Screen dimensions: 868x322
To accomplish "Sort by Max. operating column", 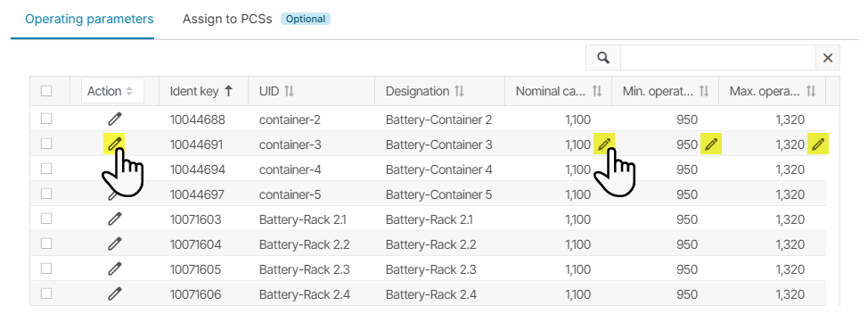I will (x=810, y=92).
